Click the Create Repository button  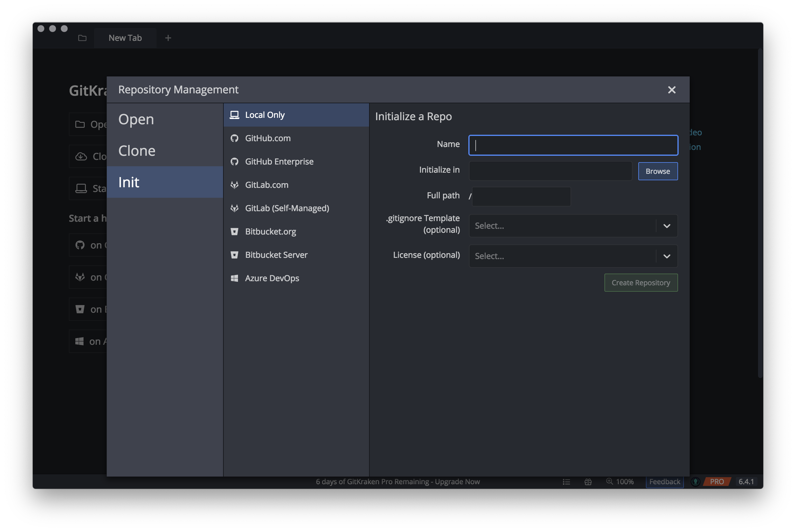click(641, 283)
